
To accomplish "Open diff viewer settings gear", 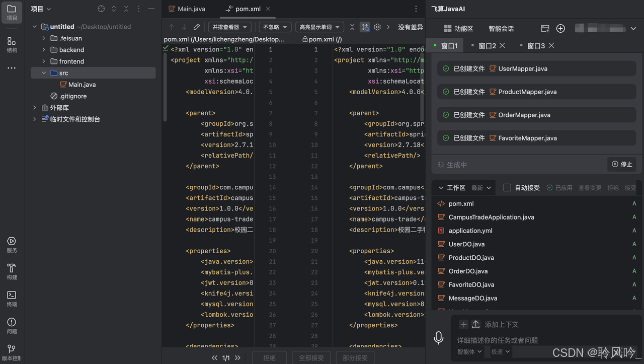I will tap(377, 27).
